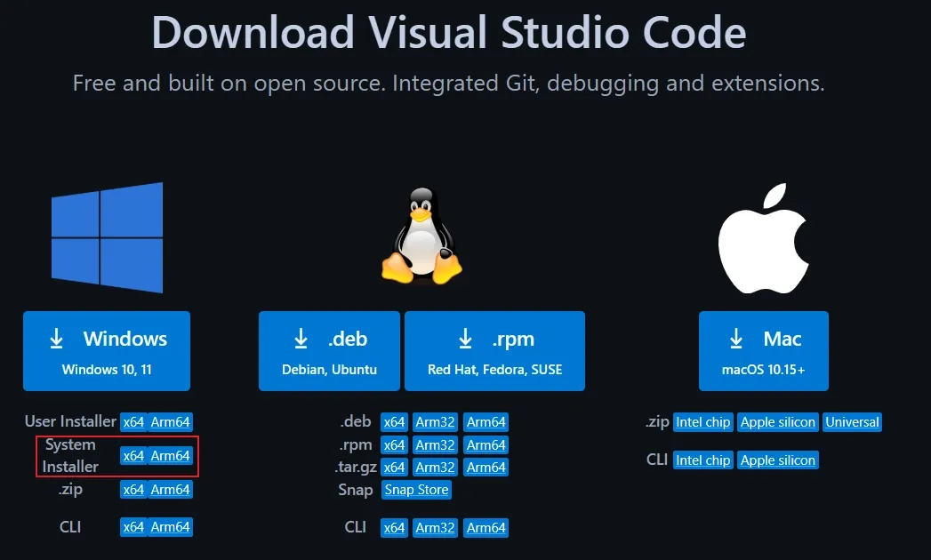
Task: Download Mac .zip for Intel chip
Action: [x=703, y=422]
